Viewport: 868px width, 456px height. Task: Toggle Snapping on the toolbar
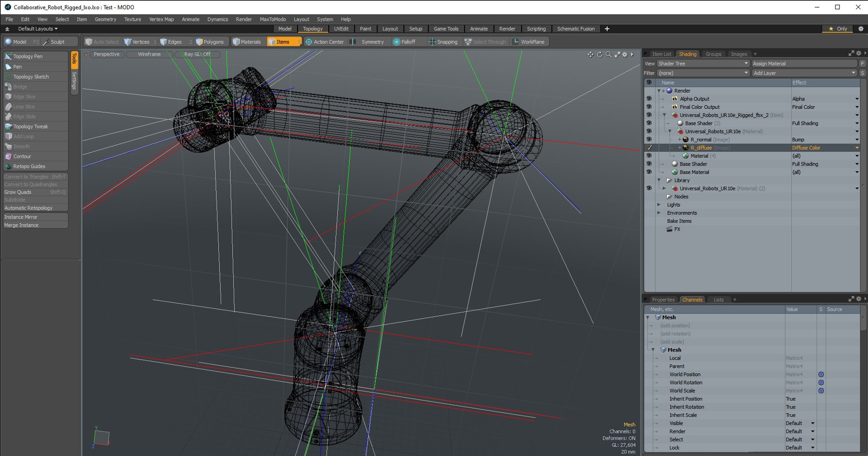pyautogui.click(x=443, y=42)
